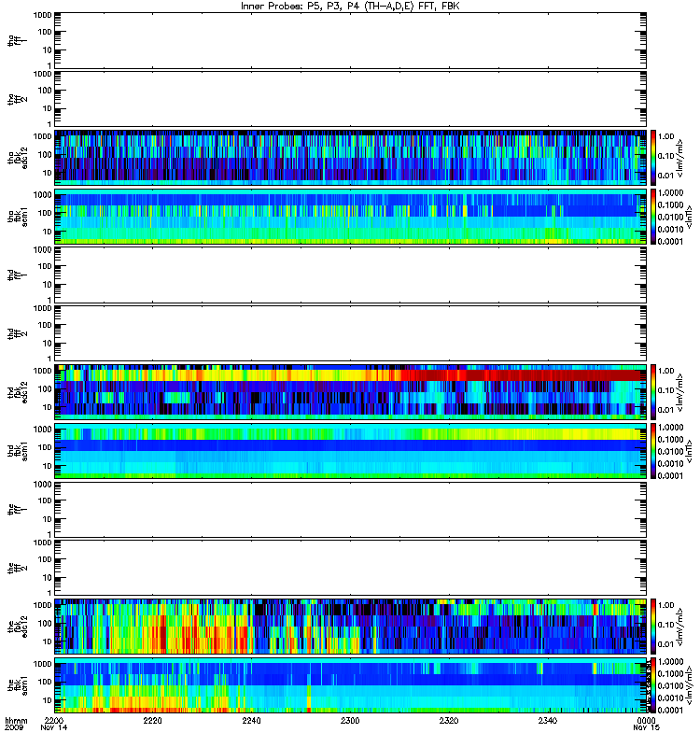The width and height of the screenshot is (700, 747).
Task: Click the thd edc12 mV/m color bar
Action: pos(653,392)
